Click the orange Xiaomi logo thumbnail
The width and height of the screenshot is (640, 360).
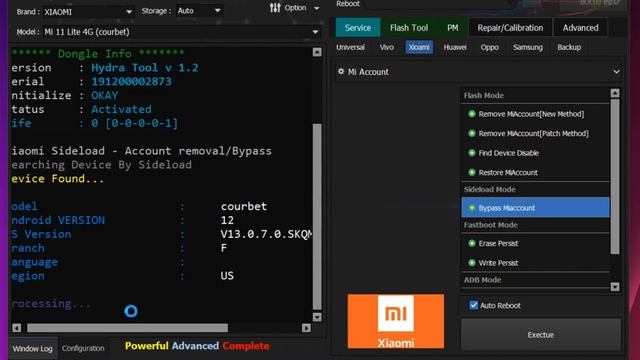396,321
